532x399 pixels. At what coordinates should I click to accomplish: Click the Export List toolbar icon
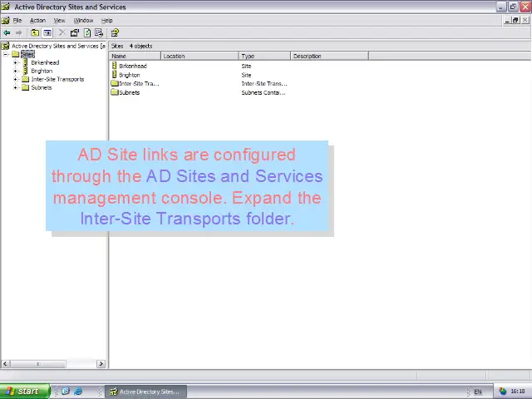pyautogui.click(x=99, y=32)
